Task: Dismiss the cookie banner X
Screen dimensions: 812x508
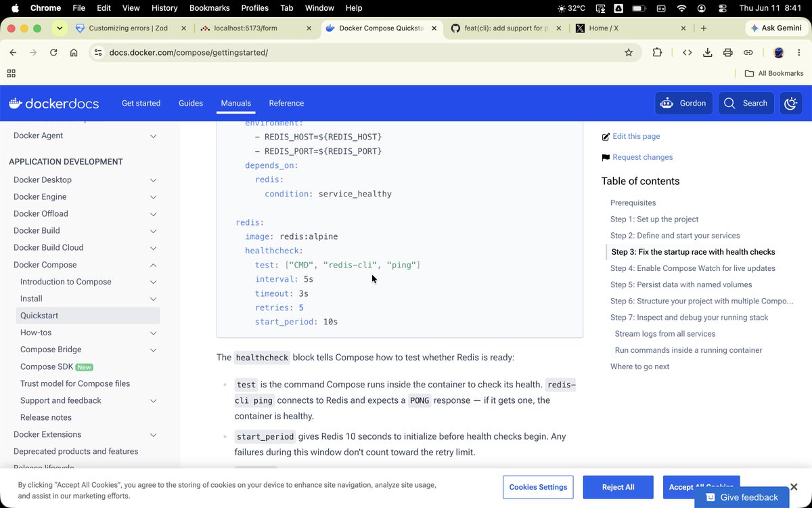Action: point(794,487)
